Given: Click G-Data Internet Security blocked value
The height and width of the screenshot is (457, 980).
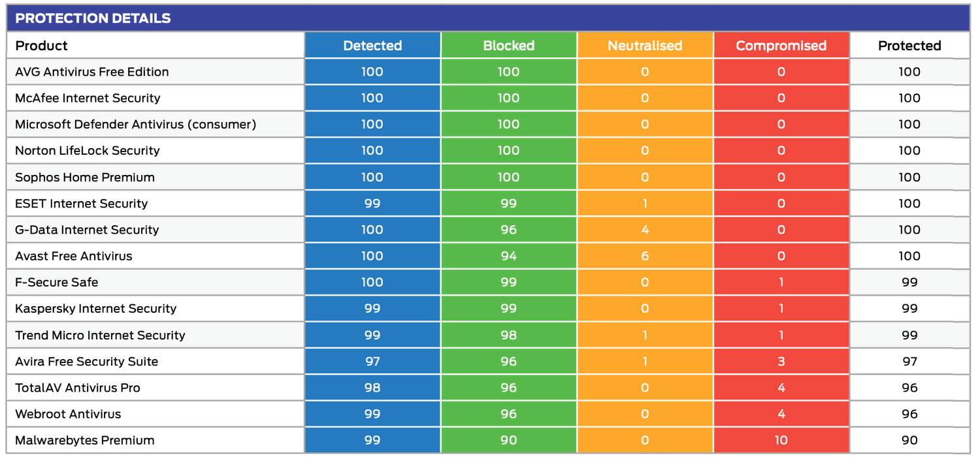Looking at the screenshot, I should [x=508, y=230].
